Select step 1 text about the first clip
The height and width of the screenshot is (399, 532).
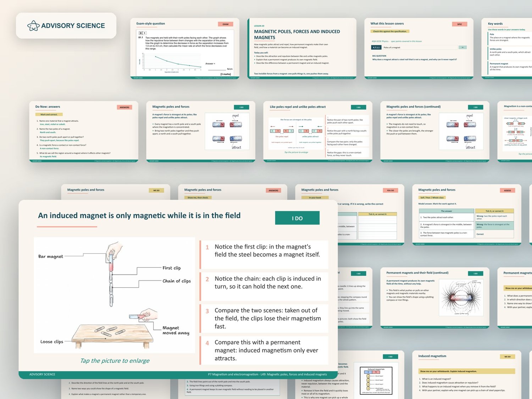click(x=267, y=251)
